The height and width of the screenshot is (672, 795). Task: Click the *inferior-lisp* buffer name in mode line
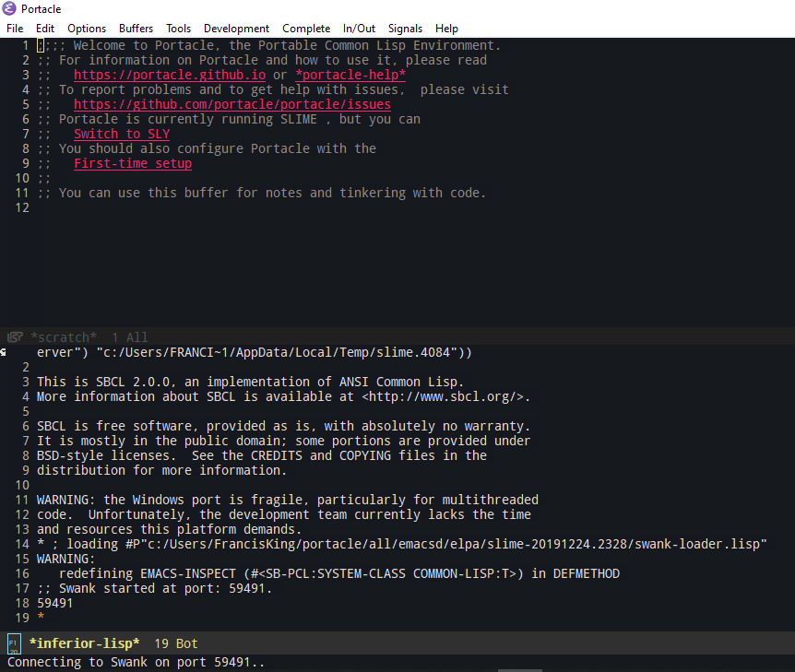pyautogui.click(x=84, y=643)
